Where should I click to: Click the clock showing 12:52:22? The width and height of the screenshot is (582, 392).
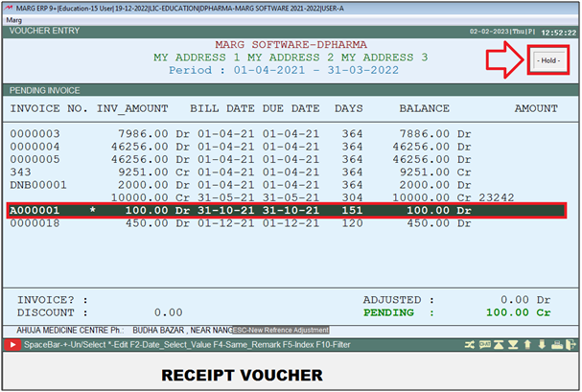[x=559, y=33]
